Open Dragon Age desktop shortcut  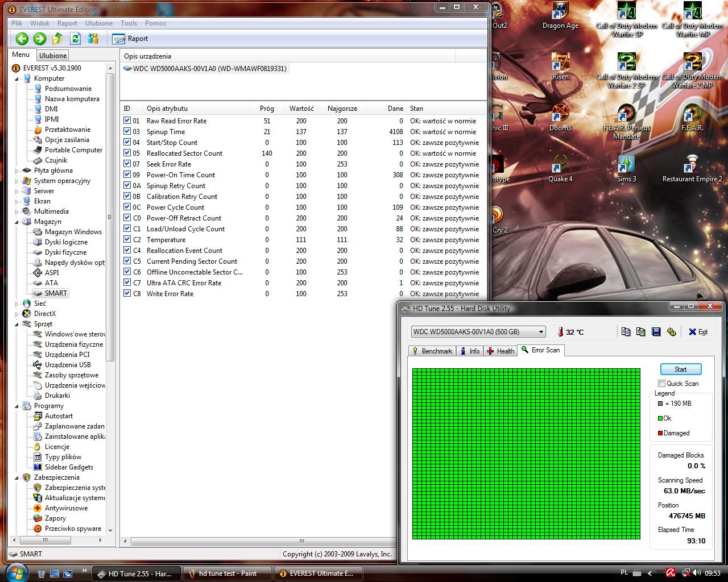(x=560, y=16)
